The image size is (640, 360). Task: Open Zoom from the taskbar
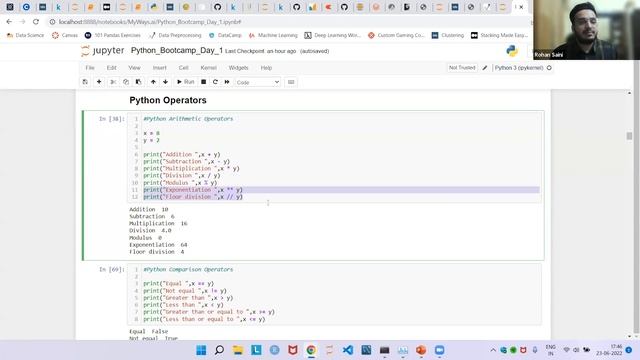tap(439, 350)
